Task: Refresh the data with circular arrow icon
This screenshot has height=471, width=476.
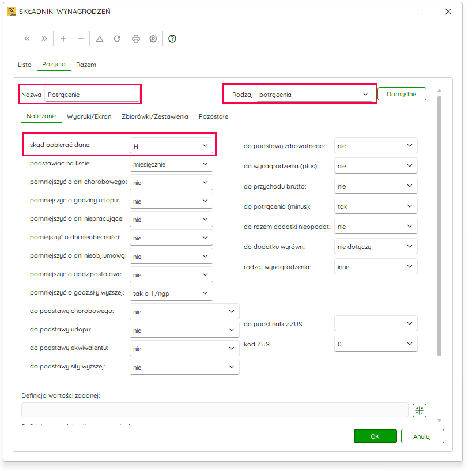Action: [x=117, y=39]
